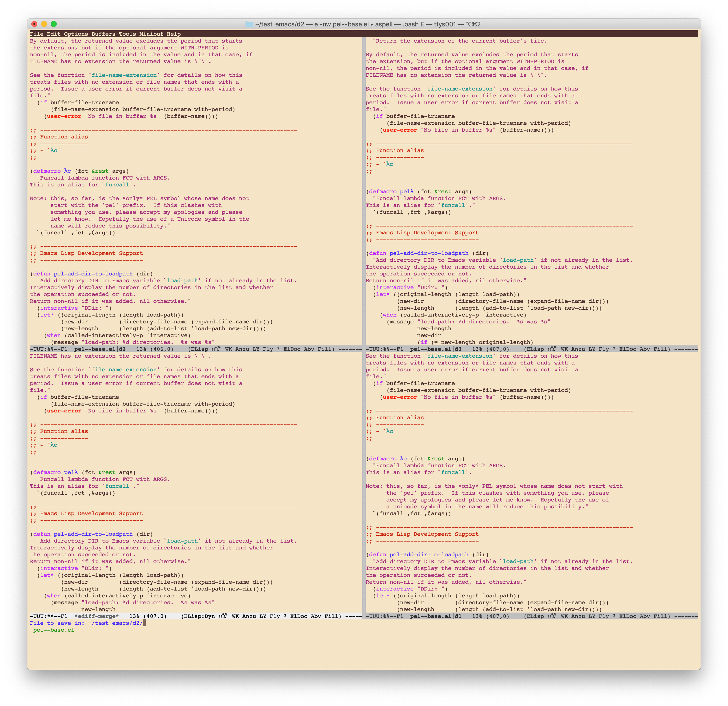Open the Tools menu
The width and height of the screenshot is (728, 706).
tap(127, 34)
